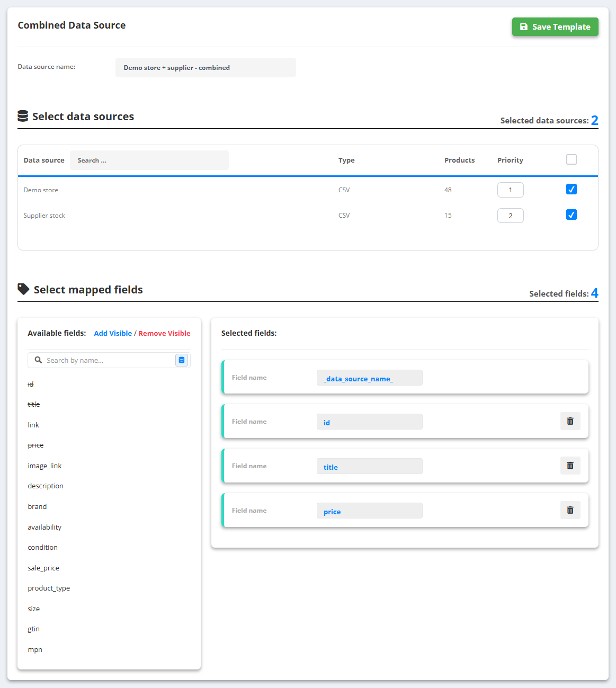Image resolution: width=616 pixels, height=688 pixels.
Task: Edit Demo store priority value
Action: (x=511, y=190)
